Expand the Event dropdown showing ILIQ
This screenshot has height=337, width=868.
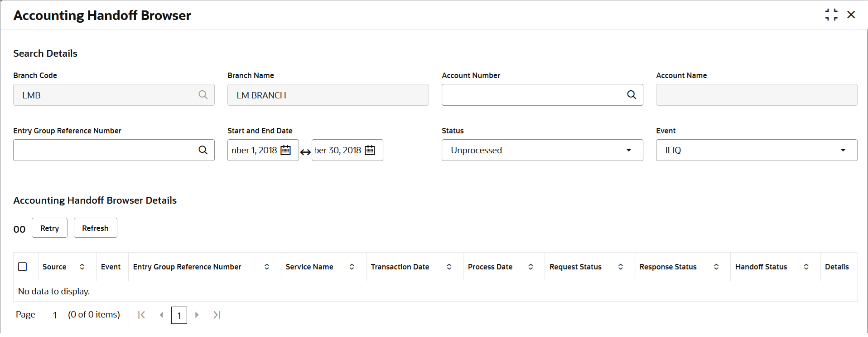click(756, 150)
